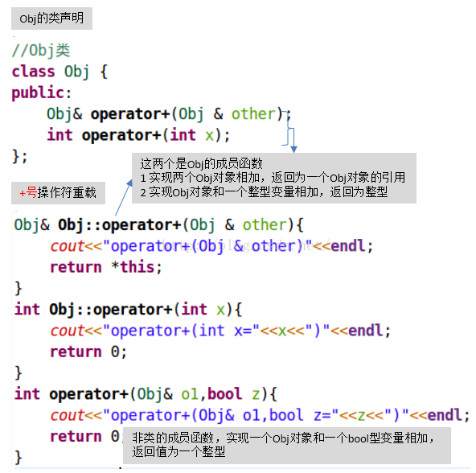Click the "public:" access specifier line
The image size is (476, 473).
[x=41, y=93]
